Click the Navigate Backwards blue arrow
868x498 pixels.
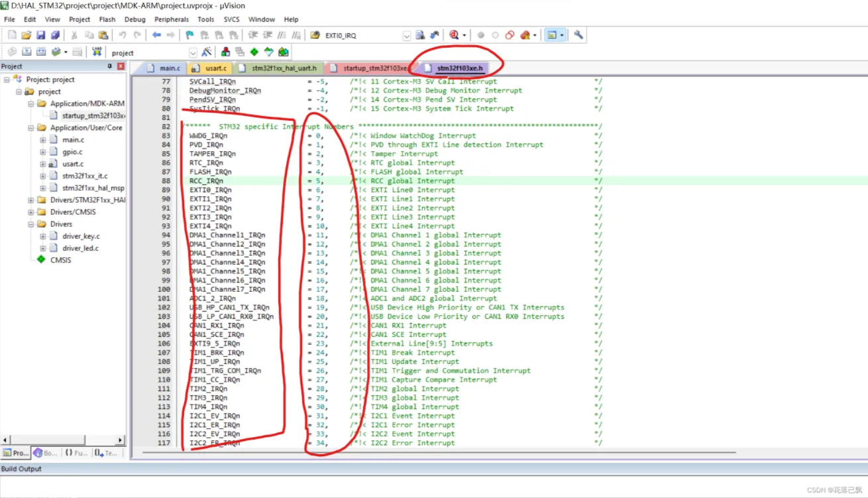[x=156, y=34]
